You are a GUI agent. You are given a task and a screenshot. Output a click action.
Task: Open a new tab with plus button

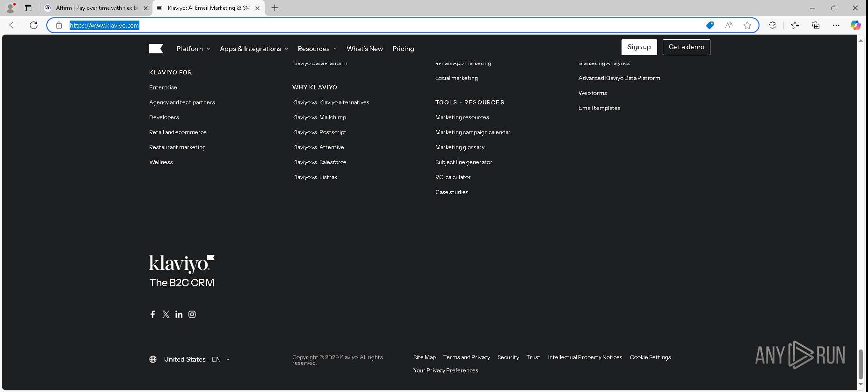[x=275, y=8]
